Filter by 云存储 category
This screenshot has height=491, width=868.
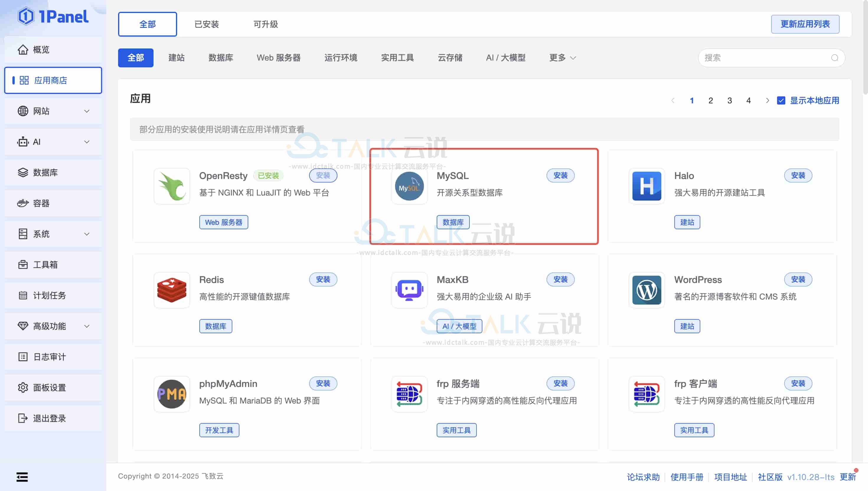[x=450, y=58]
